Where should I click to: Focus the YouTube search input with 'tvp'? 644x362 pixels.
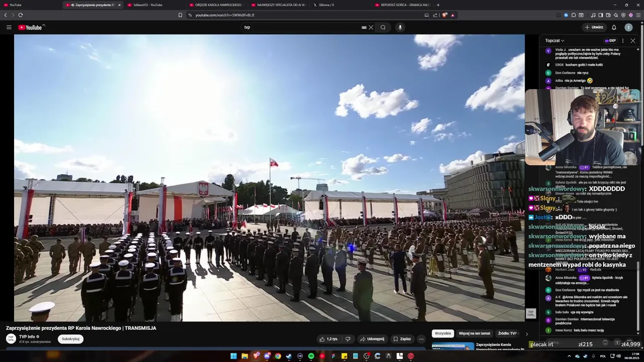(x=300, y=27)
